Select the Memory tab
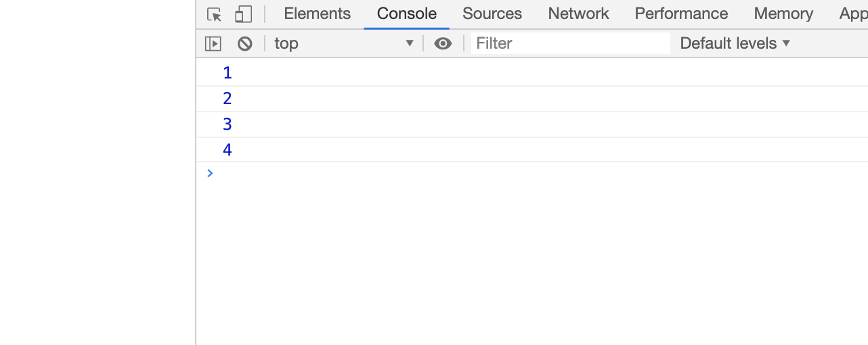 [x=783, y=14]
